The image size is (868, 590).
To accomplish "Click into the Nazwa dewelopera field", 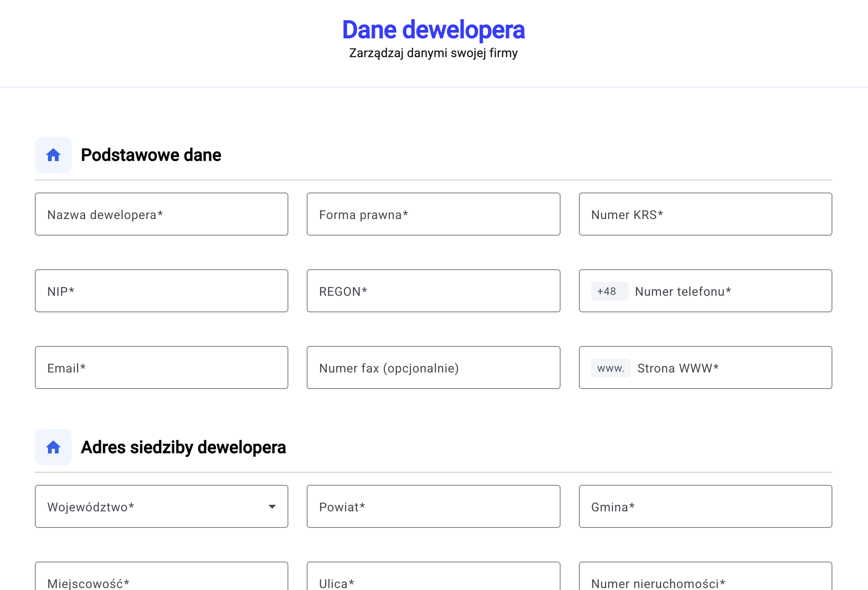I will tap(161, 214).
